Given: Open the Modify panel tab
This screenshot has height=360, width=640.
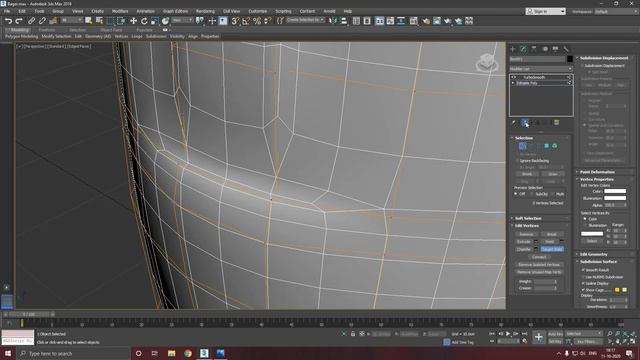Looking at the screenshot, I should [523, 49].
